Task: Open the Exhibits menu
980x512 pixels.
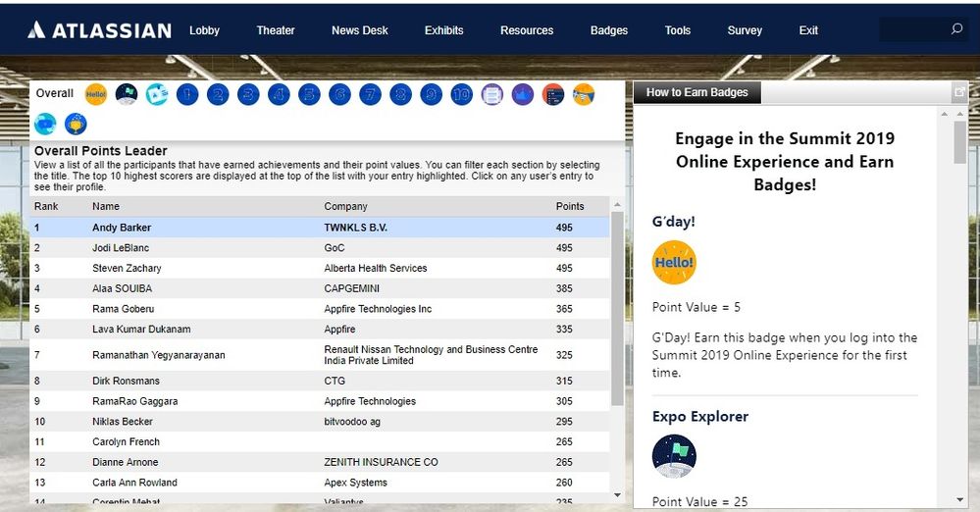Action: point(443,30)
